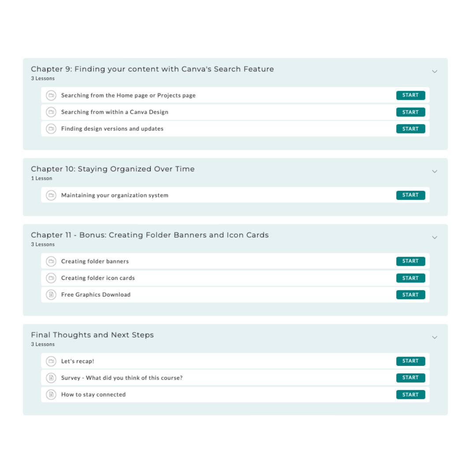Collapse Chapter 9 using its chevron
Viewport: 476px width, 476px height.
(435, 71)
